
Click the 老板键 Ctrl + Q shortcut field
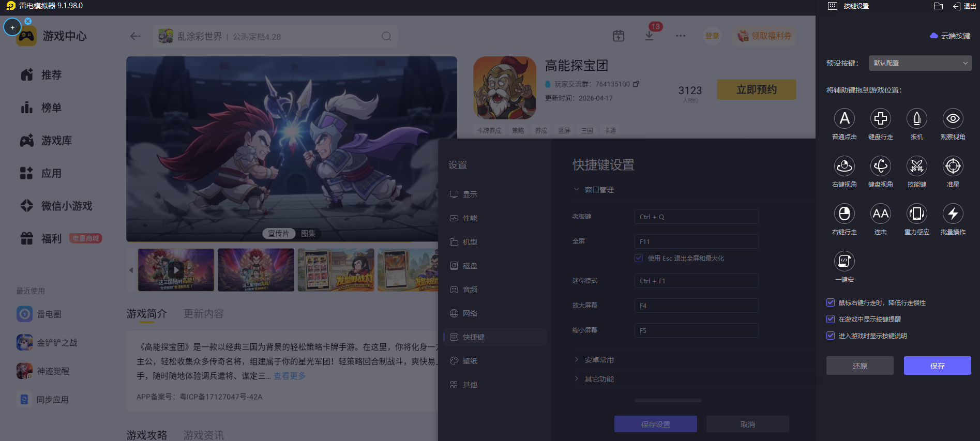tap(696, 217)
